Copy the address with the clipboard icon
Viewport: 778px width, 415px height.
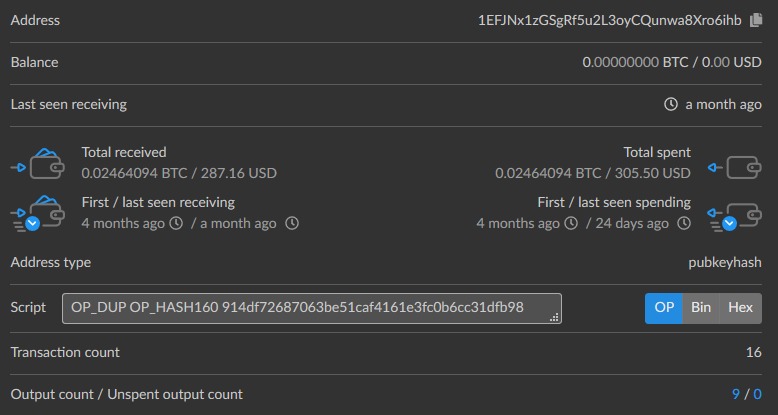point(756,20)
